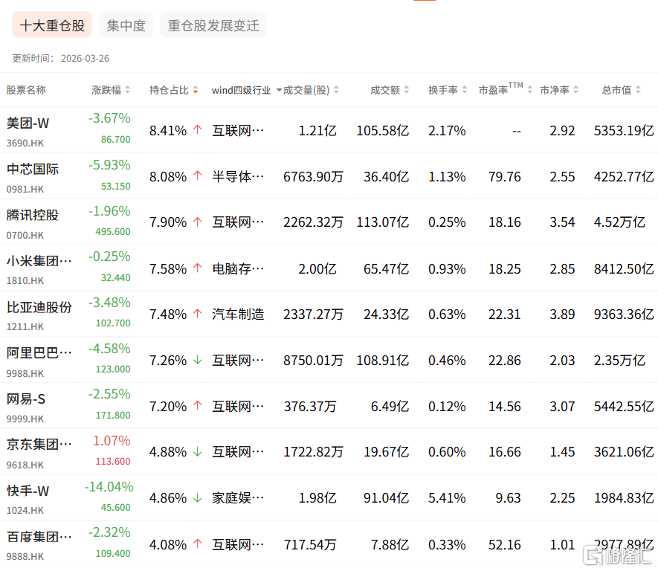
Task: Select stock code 9618.HK
Action: (x=25, y=465)
